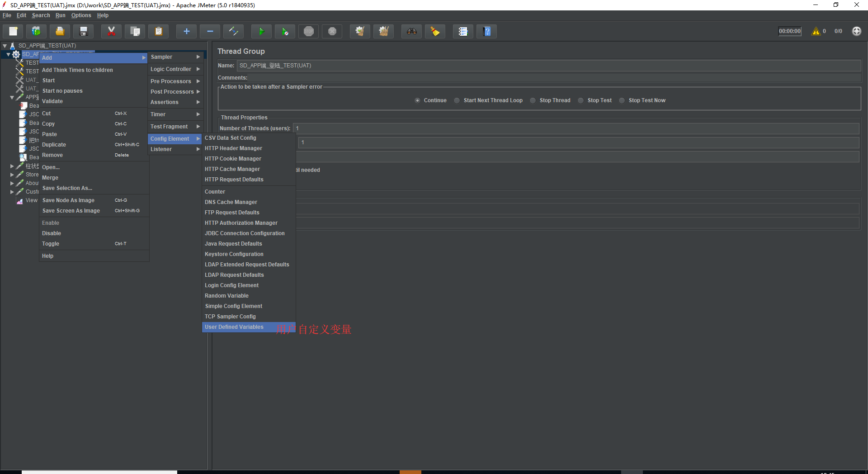Open the Edit menu
This screenshot has width=868, height=474.
pyautogui.click(x=21, y=15)
